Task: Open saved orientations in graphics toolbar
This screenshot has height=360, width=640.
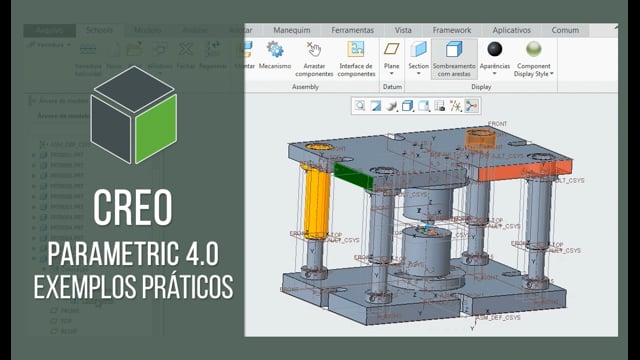Action: point(423,106)
